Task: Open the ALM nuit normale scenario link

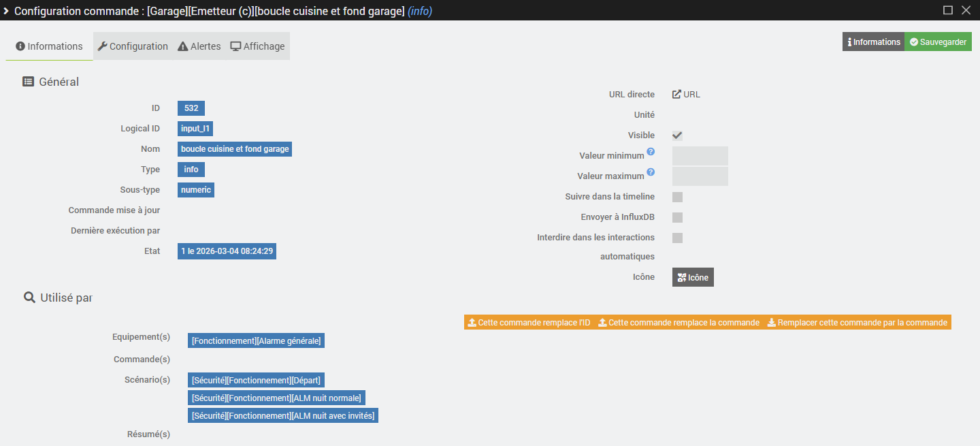Action: point(276,398)
